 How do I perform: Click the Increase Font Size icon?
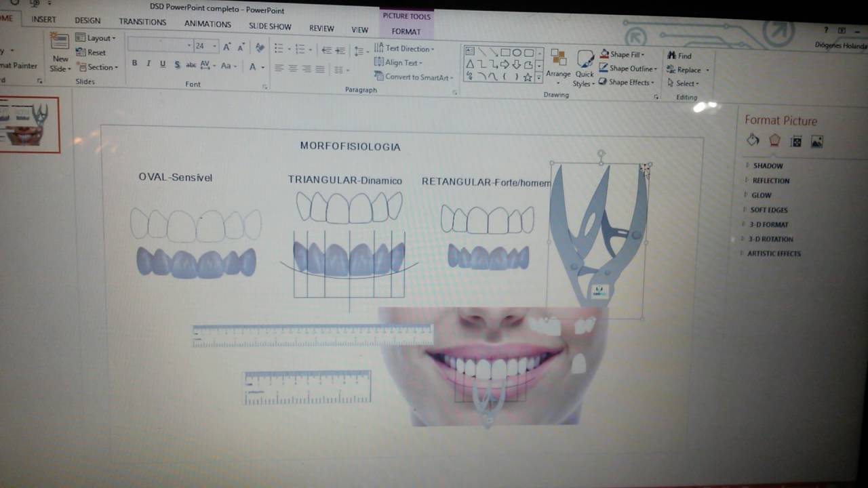click(227, 46)
